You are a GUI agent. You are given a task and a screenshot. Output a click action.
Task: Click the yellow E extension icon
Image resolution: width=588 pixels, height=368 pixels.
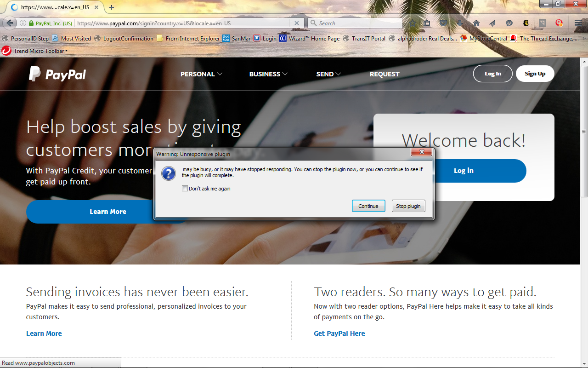pyautogui.click(x=526, y=23)
